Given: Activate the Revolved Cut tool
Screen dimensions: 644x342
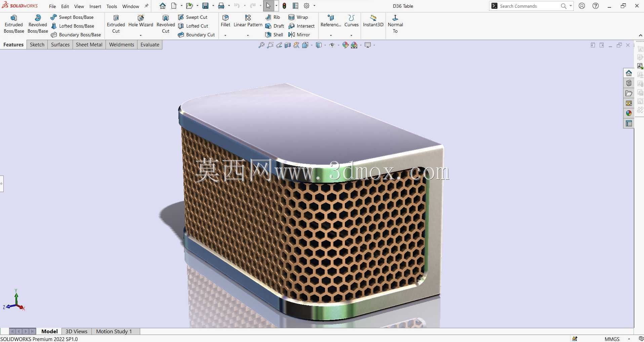Looking at the screenshot, I should [166, 24].
